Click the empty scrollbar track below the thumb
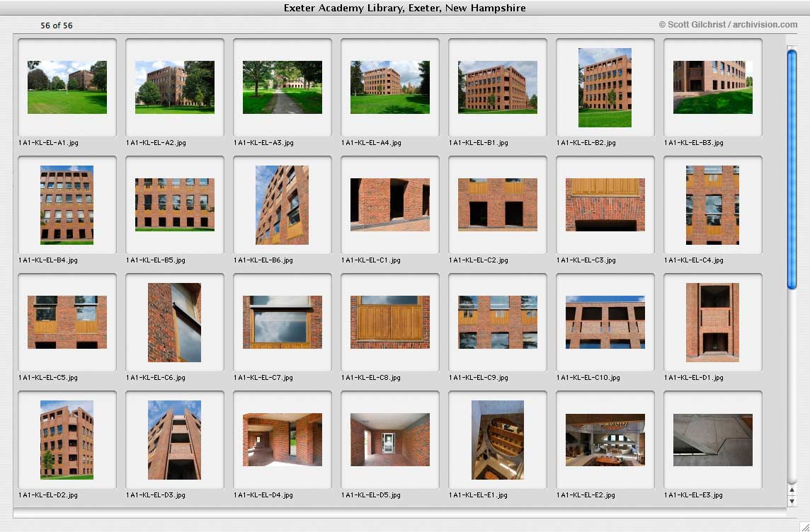This screenshot has width=810, height=532. [792, 387]
